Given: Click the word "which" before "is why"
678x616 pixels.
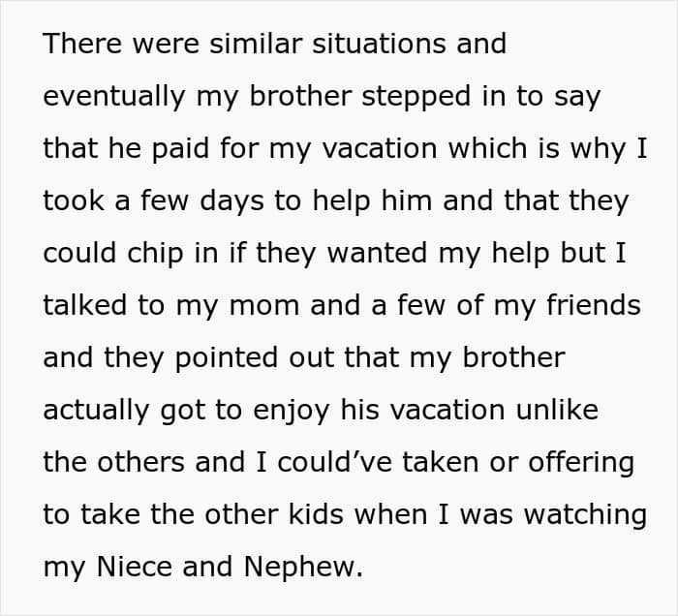Looking at the screenshot, I should click(x=488, y=148).
